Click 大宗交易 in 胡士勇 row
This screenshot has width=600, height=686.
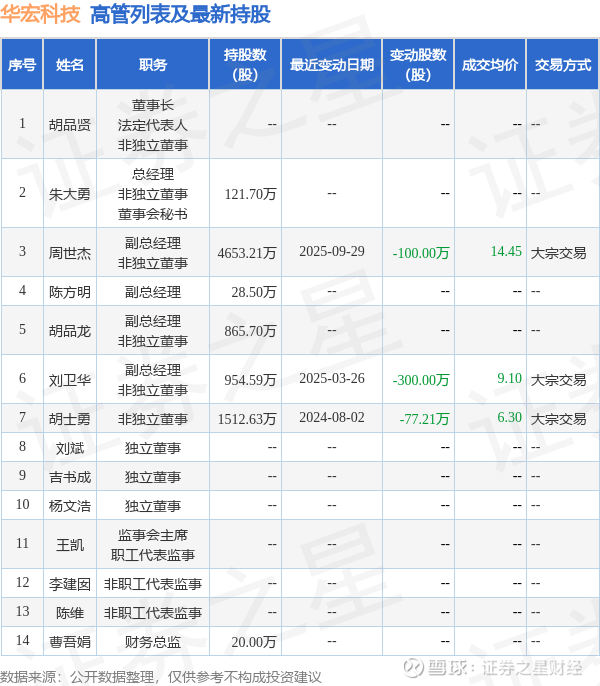(x=558, y=419)
